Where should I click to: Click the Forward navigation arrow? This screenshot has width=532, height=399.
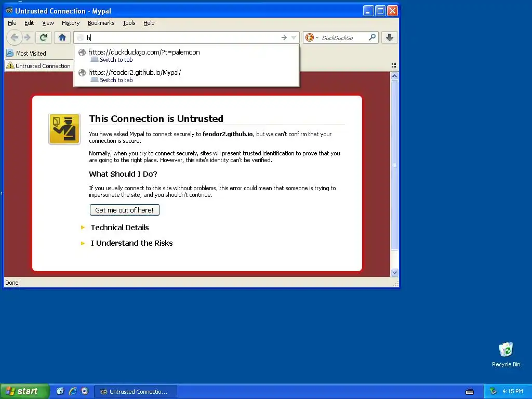[28, 37]
